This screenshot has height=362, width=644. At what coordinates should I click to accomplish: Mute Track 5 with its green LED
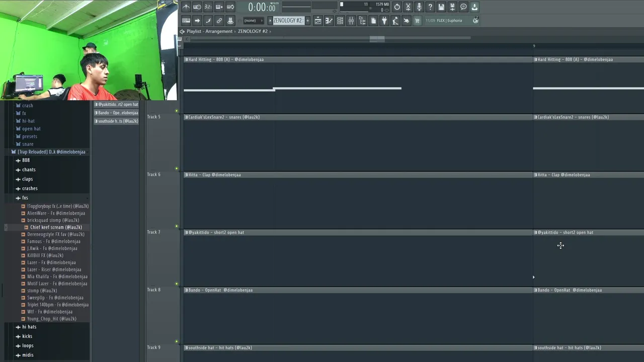tap(177, 168)
